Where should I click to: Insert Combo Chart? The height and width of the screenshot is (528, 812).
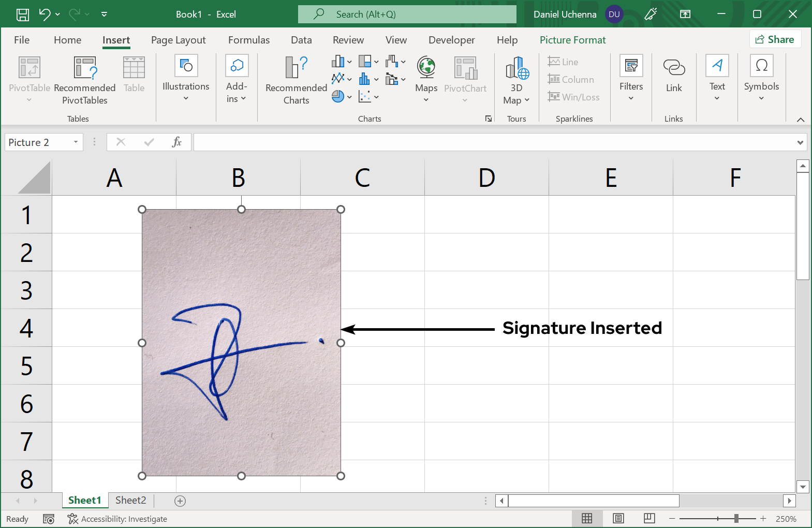click(395, 79)
